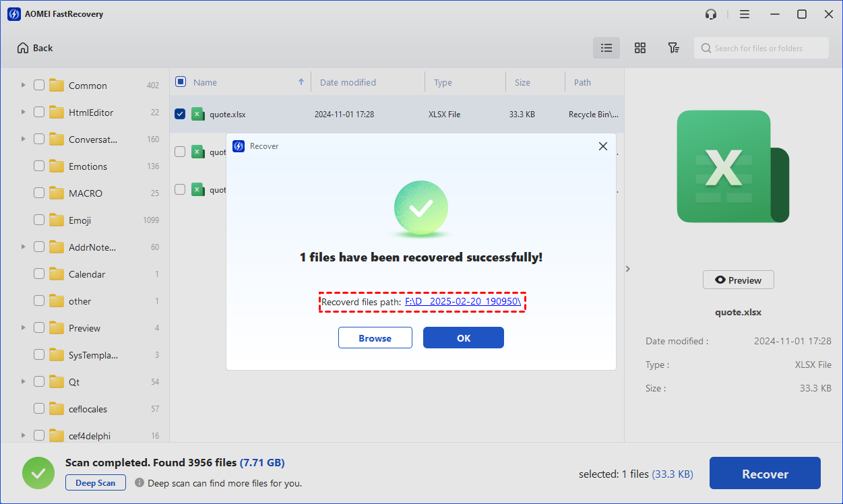Select the Conversat... folder in tree

[x=93, y=139]
